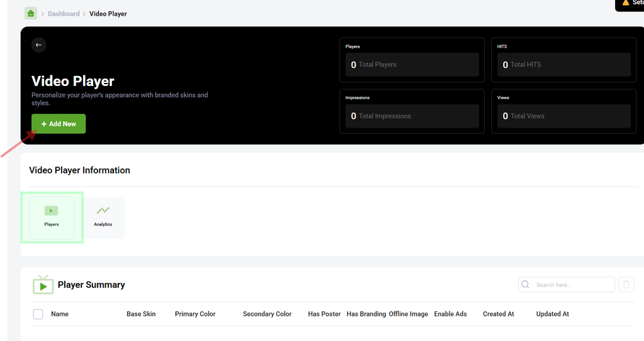Click the Primary Color column header
Viewport: 644px width, 341px height.
(x=195, y=314)
